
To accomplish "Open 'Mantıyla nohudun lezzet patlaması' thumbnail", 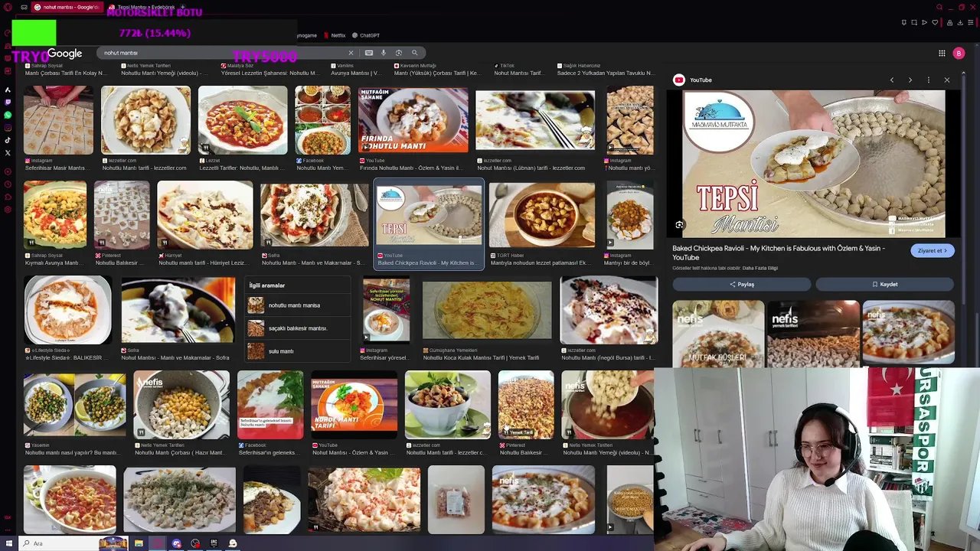I will [x=541, y=215].
